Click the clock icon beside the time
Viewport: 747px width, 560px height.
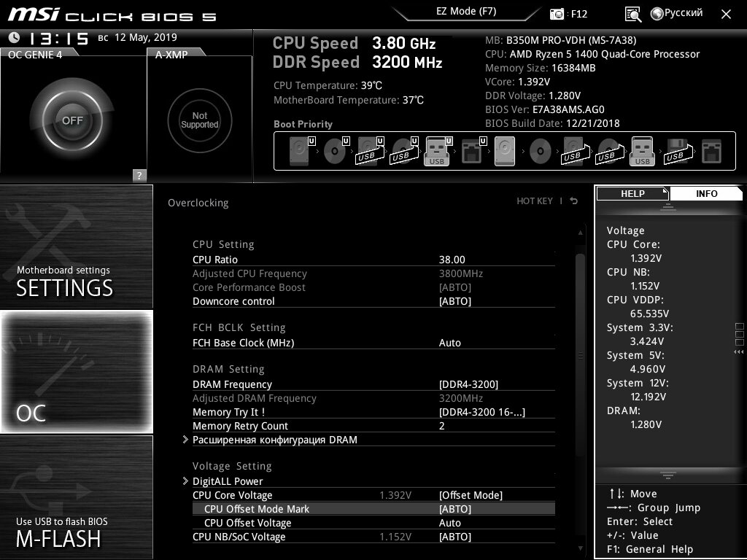pyautogui.click(x=14, y=38)
